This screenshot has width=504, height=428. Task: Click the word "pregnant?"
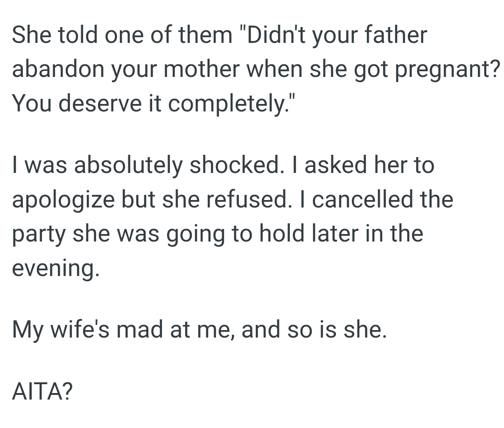(449, 69)
